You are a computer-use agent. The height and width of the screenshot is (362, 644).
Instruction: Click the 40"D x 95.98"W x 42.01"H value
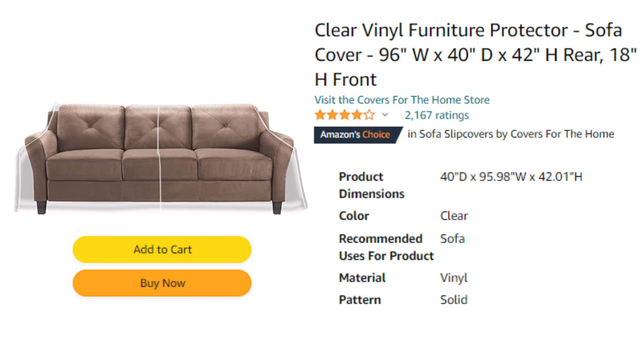(x=511, y=177)
